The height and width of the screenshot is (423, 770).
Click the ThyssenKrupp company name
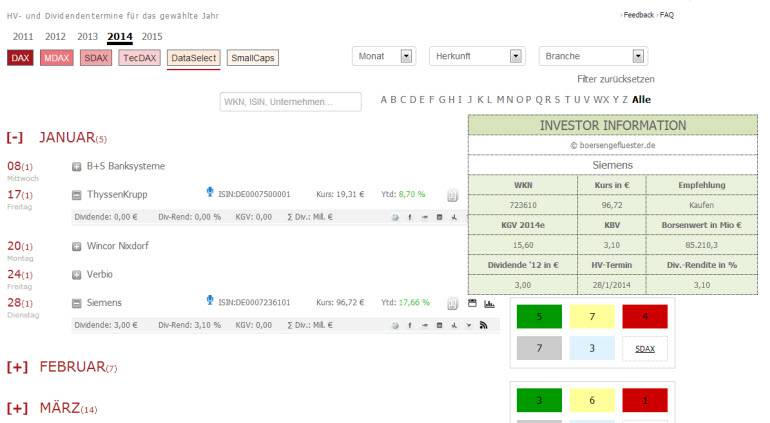(x=117, y=195)
